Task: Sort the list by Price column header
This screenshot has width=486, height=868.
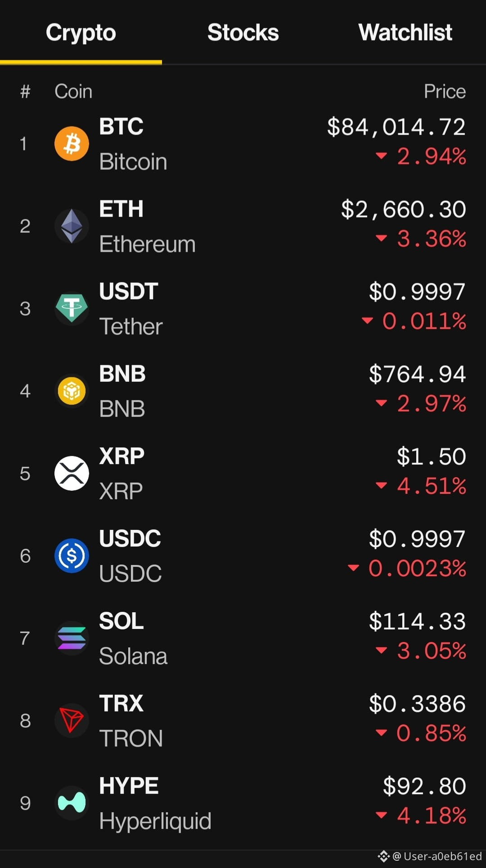Action: click(x=445, y=91)
